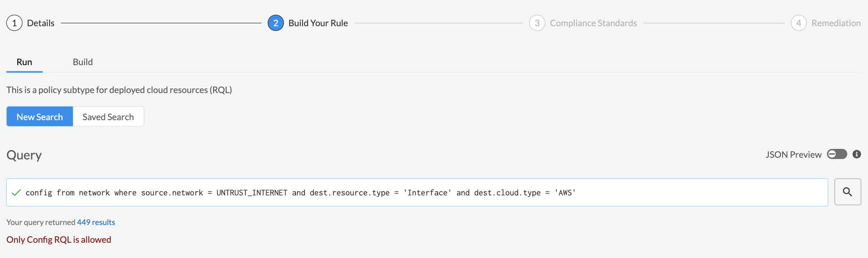Open the 449 results link
This screenshot has height=258, width=868.
pyautogui.click(x=96, y=222)
